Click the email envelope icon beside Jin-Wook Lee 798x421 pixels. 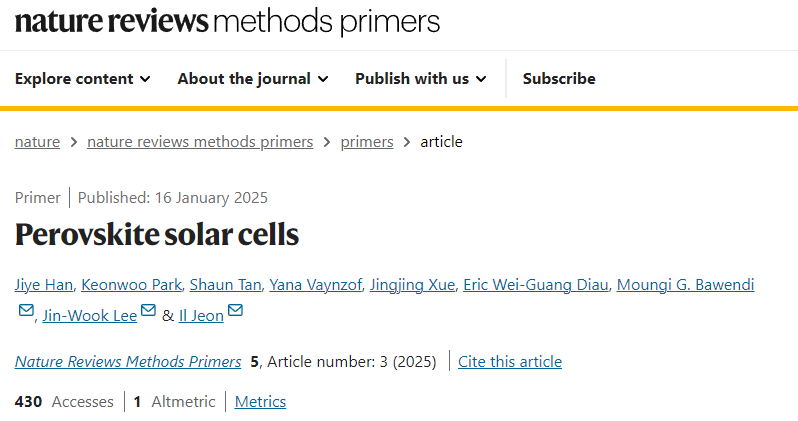[x=148, y=310]
